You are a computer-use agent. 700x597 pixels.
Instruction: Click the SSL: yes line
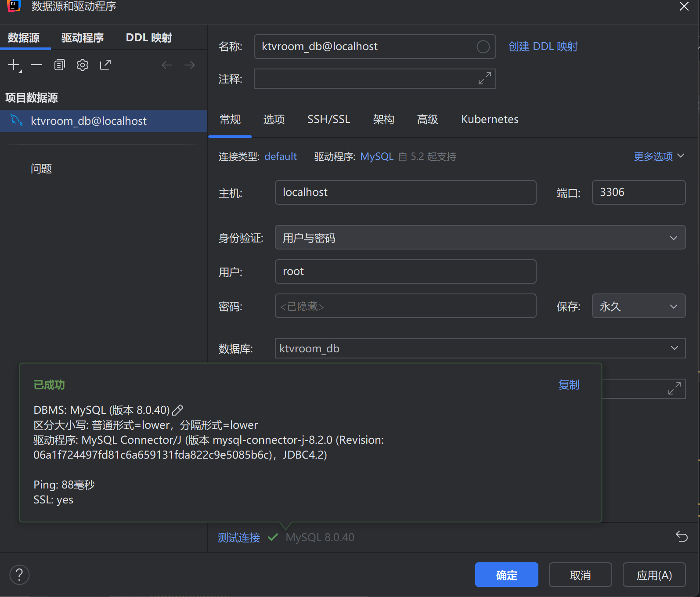pos(54,499)
